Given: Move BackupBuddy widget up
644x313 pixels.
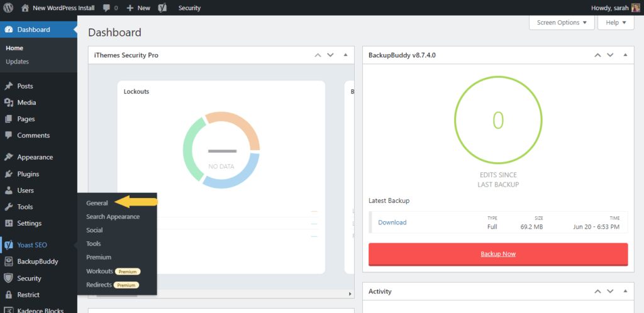Looking at the screenshot, I should pos(597,55).
